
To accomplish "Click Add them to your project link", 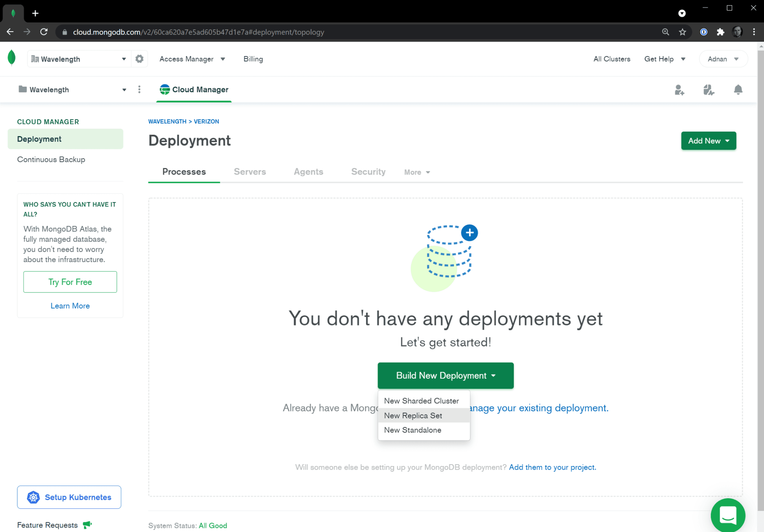I will 552,467.
